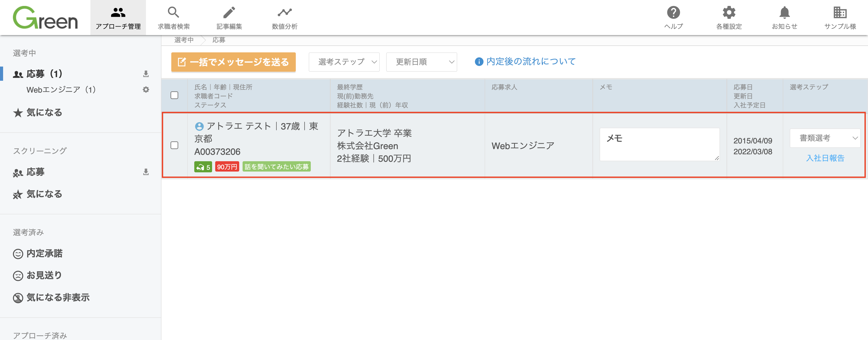Click the green reply count badge showing 5
Image resolution: width=868 pixels, height=340 pixels.
click(x=203, y=167)
